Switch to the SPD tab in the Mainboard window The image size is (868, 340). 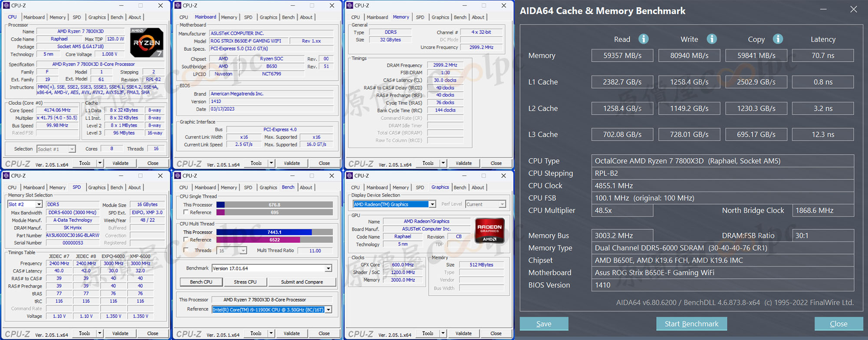pyautogui.click(x=248, y=17)
